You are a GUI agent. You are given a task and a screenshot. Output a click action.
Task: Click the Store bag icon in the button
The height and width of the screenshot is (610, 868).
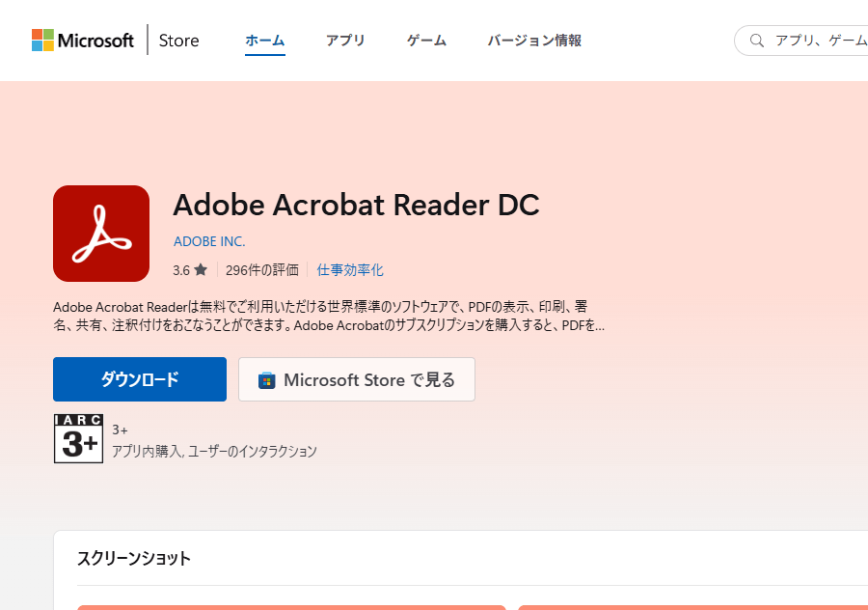click(267, 380)
